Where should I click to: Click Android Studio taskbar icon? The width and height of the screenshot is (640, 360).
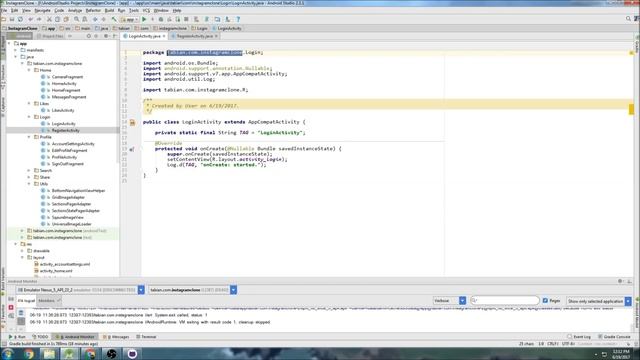(x=70, y=354)
